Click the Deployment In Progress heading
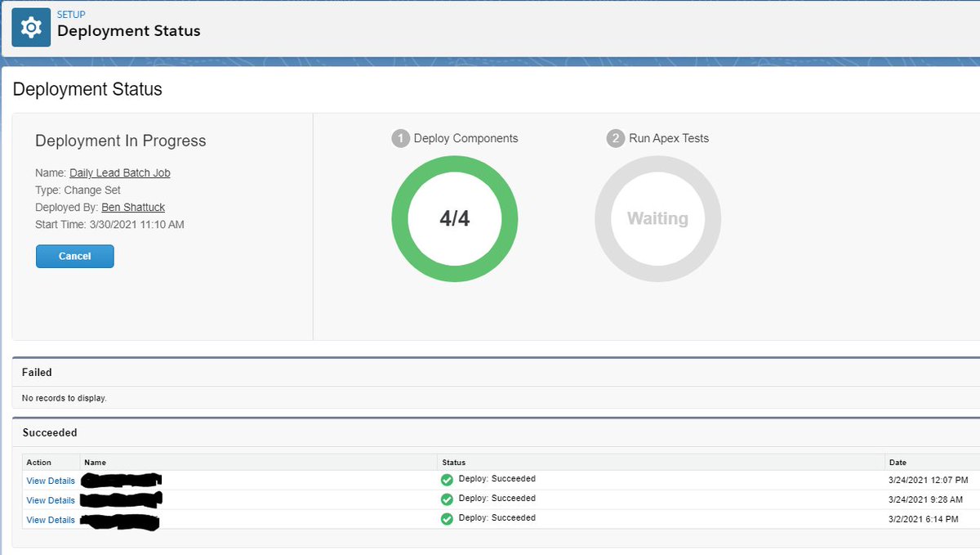980x555 pixels. tap(121, 141)
